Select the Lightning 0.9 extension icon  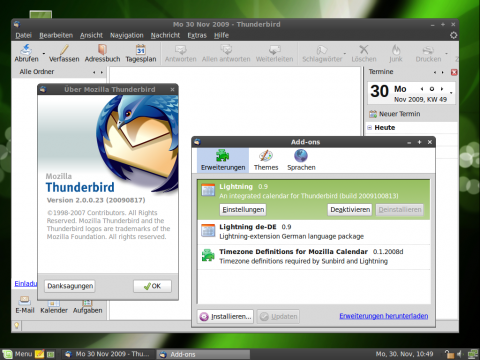208,190
